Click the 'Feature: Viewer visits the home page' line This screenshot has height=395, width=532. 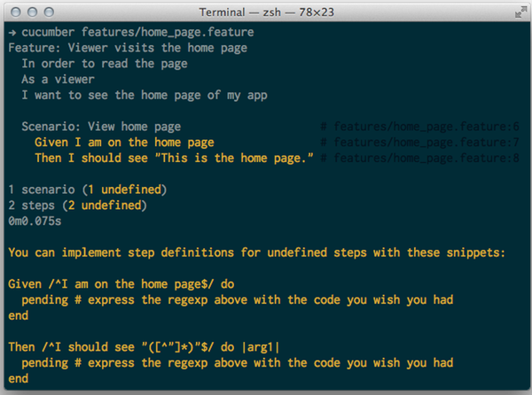point(128,48)
